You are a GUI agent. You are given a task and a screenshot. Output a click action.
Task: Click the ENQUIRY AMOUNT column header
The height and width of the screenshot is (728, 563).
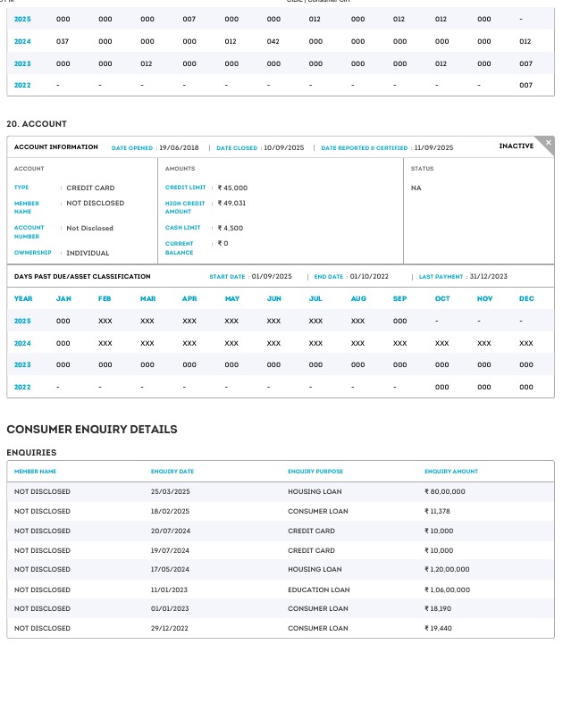[450, 471]
